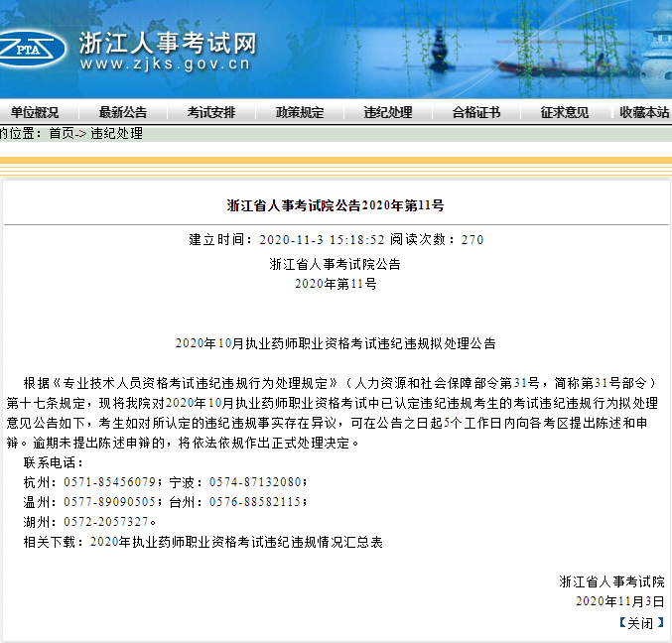
Task: Go to 首页 via the breadcrumb
Action: 62,133
